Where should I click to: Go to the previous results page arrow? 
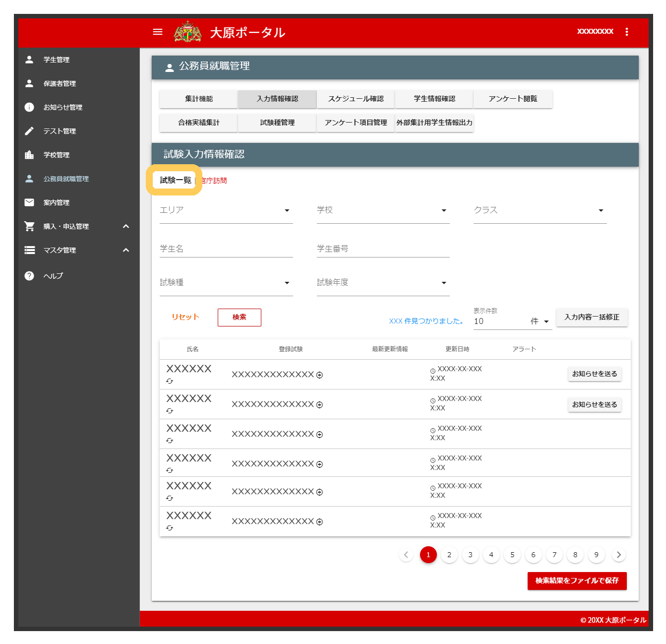click(x=406, y=555)
